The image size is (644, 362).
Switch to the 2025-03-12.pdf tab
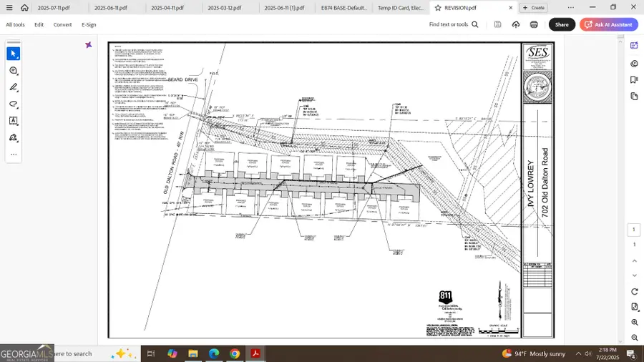pyautogui.click(x=224, y=8)
